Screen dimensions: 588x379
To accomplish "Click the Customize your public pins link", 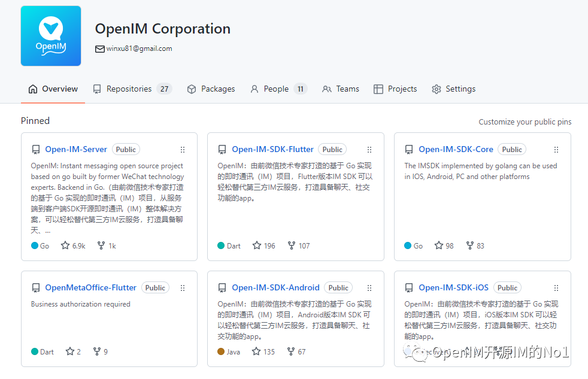I will 525,122.
